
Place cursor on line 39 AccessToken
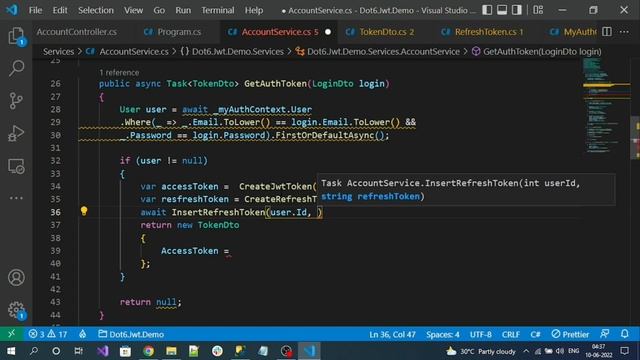(x=189, y=251)
